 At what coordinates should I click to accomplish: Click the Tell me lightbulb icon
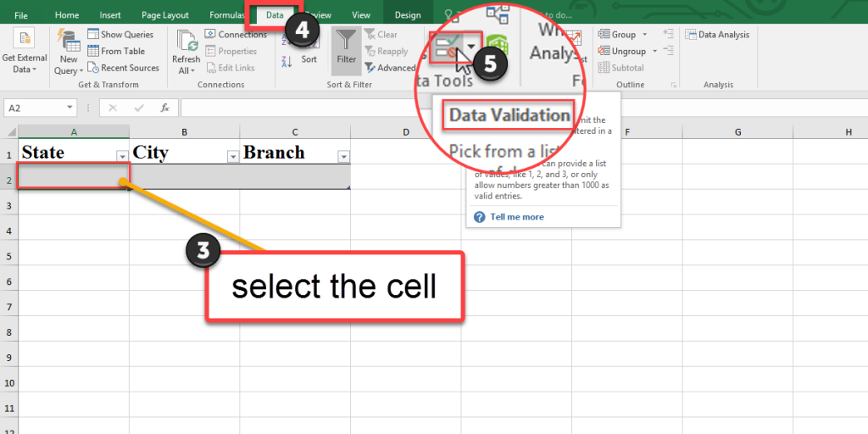pyautogui.click(x=450, y=15)
